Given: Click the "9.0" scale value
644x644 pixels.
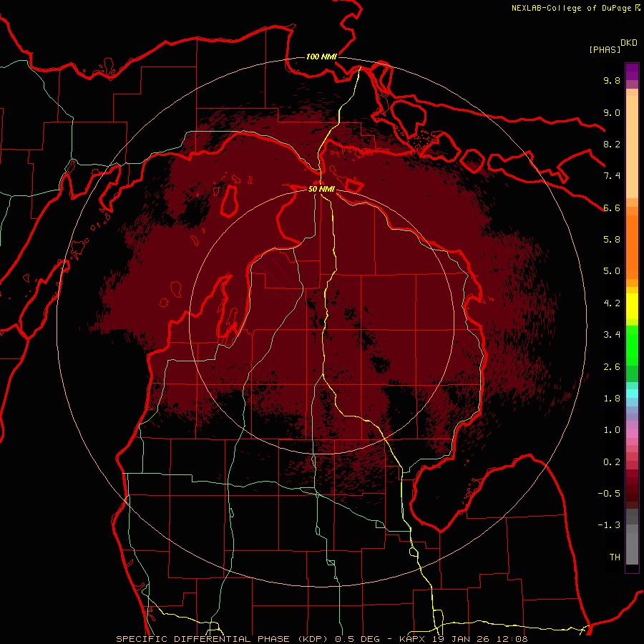Looking at the screenshot, I should pyautogui.click(x=612, y=112).
